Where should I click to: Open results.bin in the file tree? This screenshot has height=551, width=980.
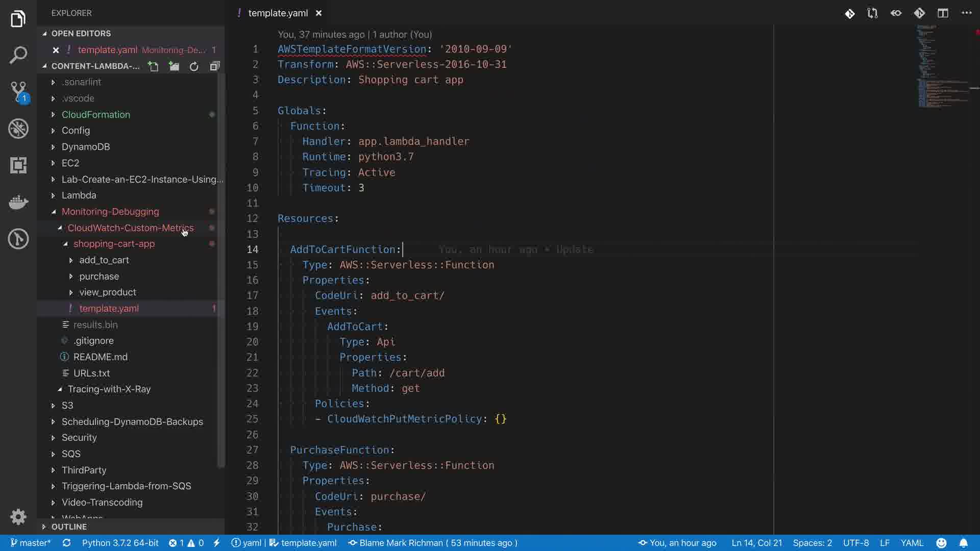tap(95, 324)
